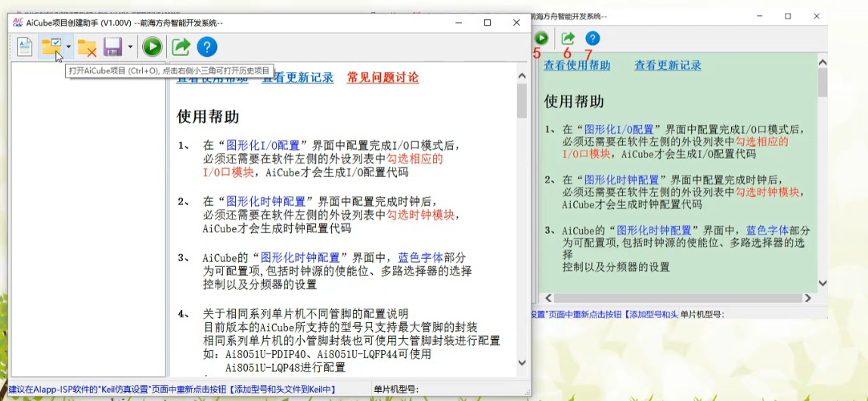Save the project with floppy icon
Viewport: 868px width, 401px height.
point(113,47)
